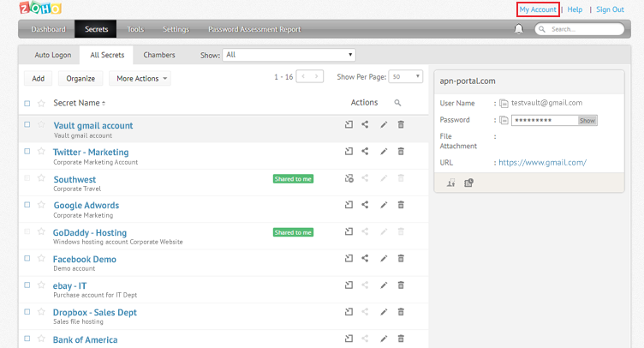644x348 pixels.
Task: Delete the Twitter - Marketing secret
Action: 401,152
